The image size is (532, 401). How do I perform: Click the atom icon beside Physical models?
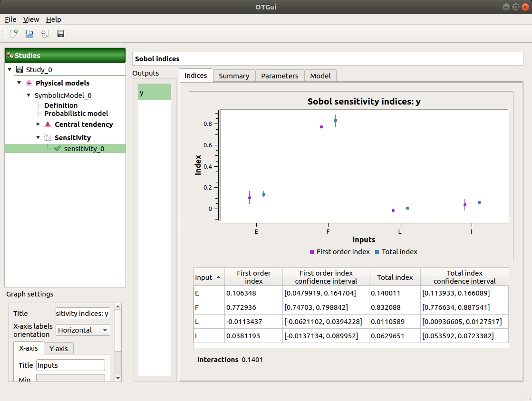(x=28, y=83)
